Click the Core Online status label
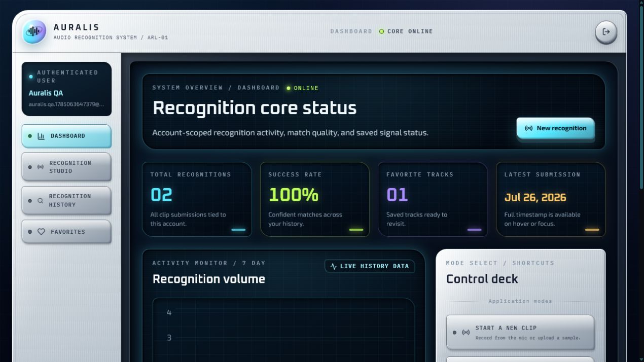The height and width of the screenshot is (362, 644). pyautogui.click(x=410, y=31)
